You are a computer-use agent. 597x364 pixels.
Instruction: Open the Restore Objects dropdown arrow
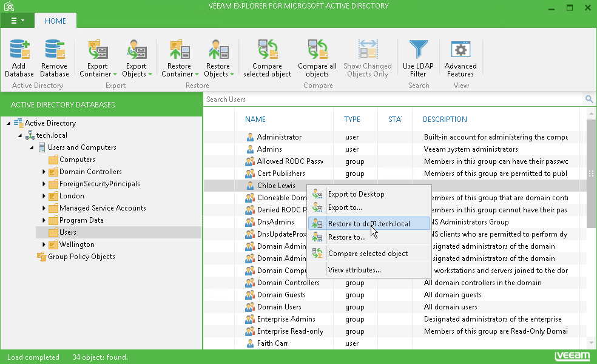(x=232, y=75)
